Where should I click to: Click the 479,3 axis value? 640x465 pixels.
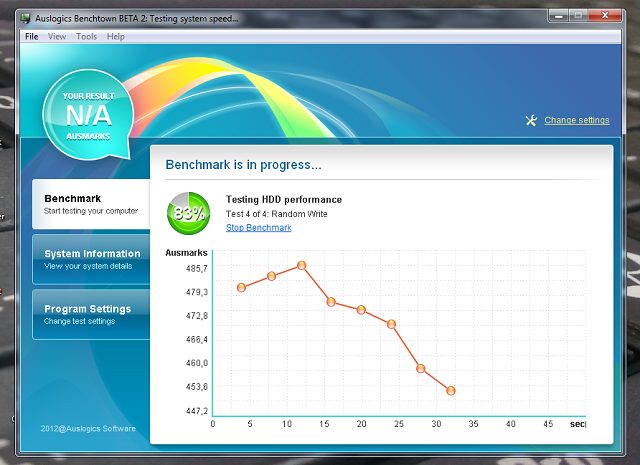pos(197,292)
